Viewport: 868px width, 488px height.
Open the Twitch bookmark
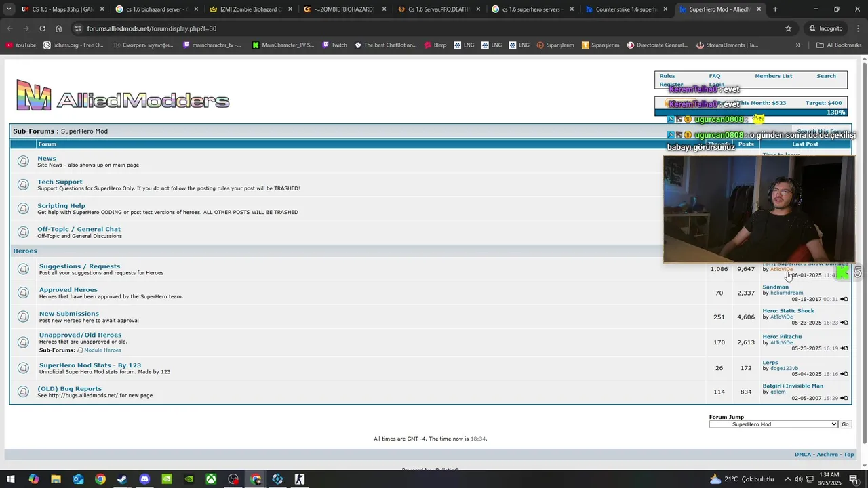pyautogui.click(x=334, y=45)
